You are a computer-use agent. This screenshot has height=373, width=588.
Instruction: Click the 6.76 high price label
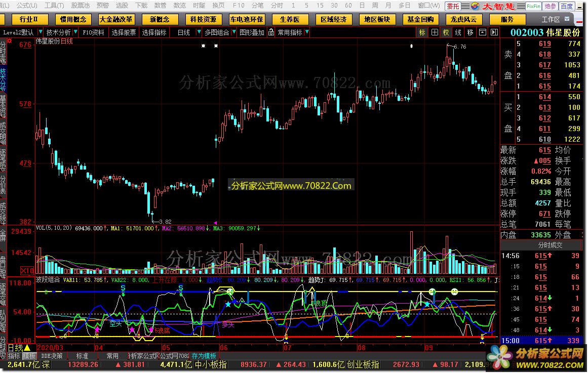pyautogui.click(x=460, y=47)
